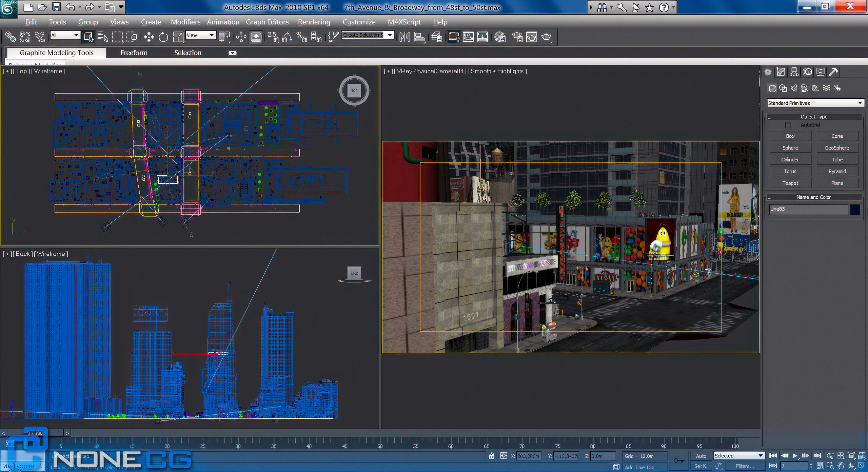
Task: Toggle Angle Snap
Action: pyautogui.click(x=287, y=37)
